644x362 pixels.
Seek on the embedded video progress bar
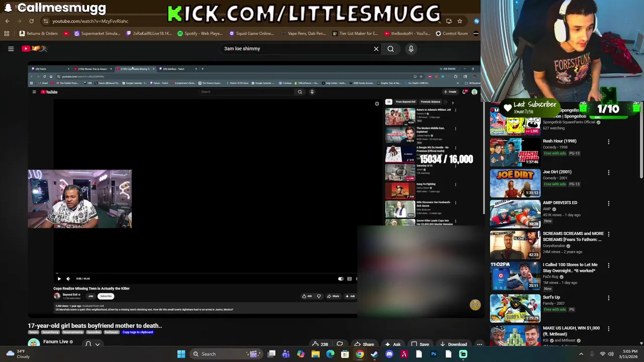pyautogui.click(x=206, y=274)
